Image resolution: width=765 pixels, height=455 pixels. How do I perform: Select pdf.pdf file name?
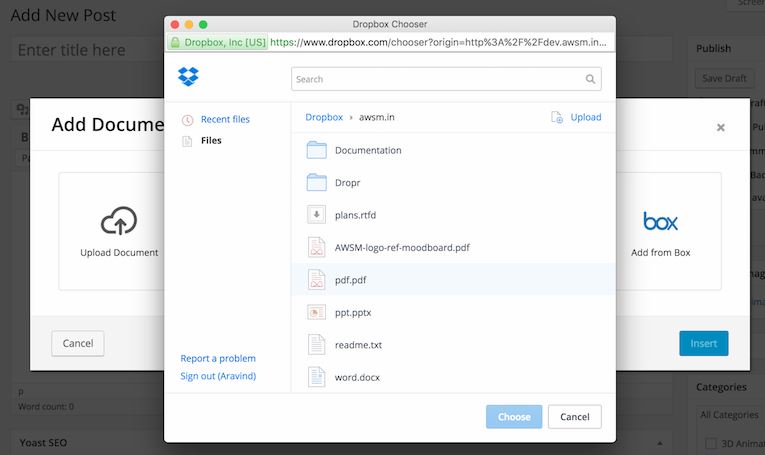(x=350, y=280)
